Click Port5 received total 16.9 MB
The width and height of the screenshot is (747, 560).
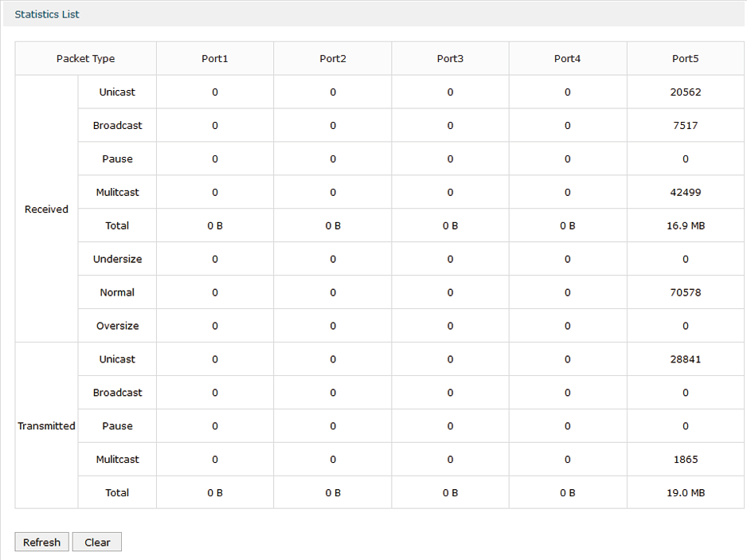(686, 225)
